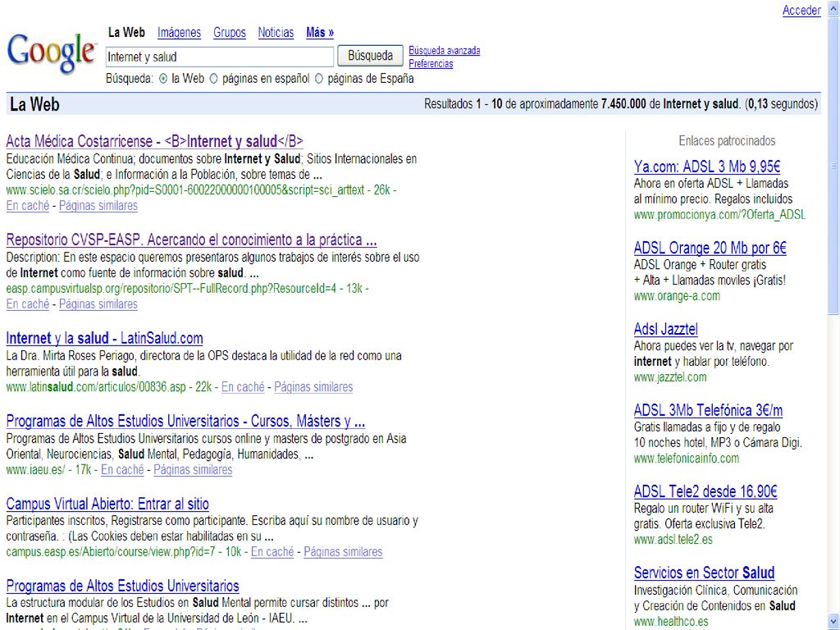840x630 pixels.
Task: Click the easp.campusvirtualsp.org URL text
Action: point(171,289)
